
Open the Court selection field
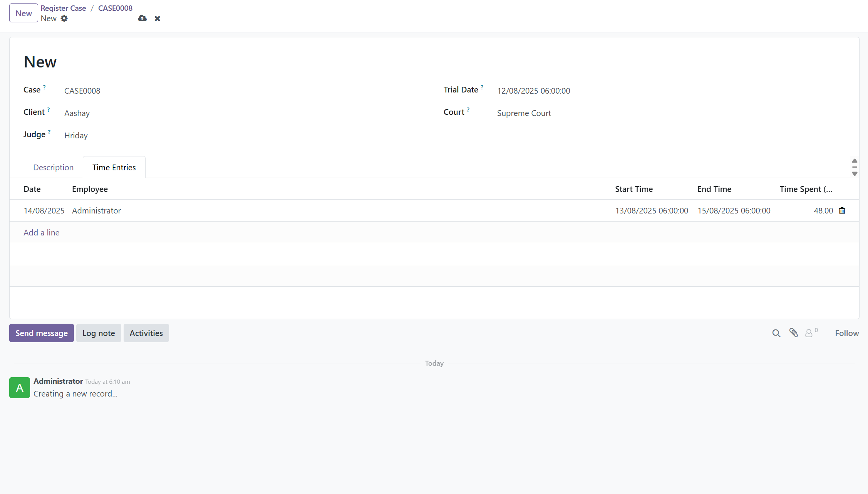coord(524,113)
